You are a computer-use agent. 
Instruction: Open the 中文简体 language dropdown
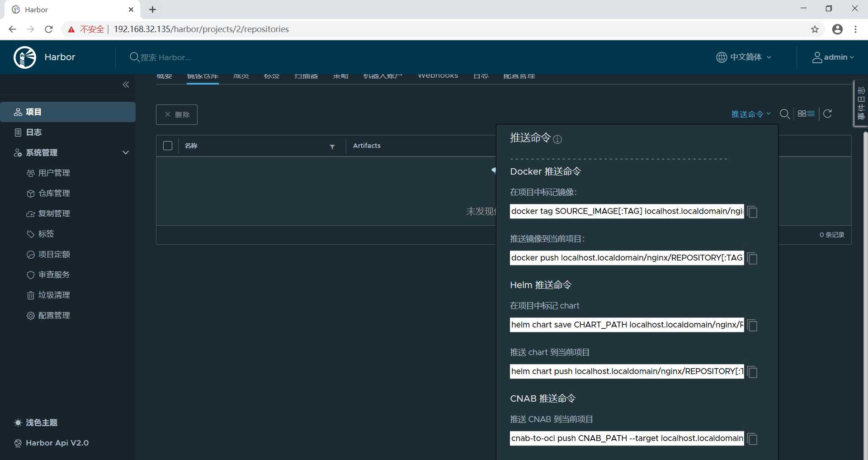(744, 57)
